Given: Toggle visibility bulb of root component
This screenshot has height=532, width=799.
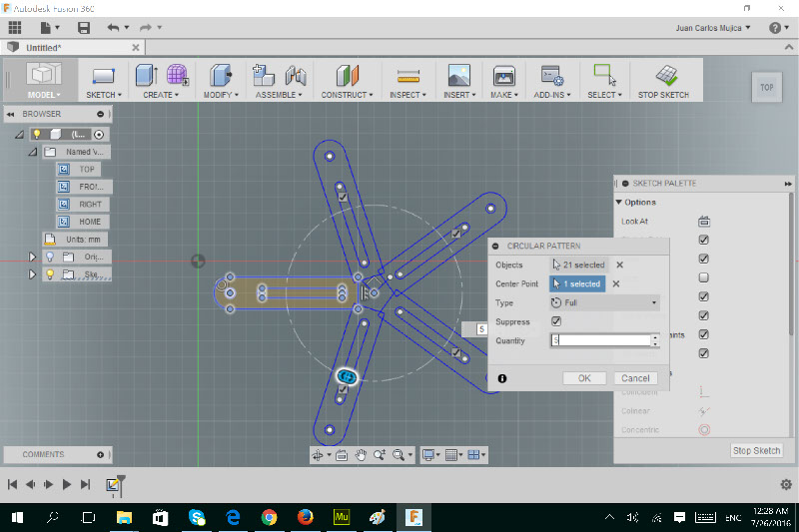Looking at the screenshot, I should point(37,135).
